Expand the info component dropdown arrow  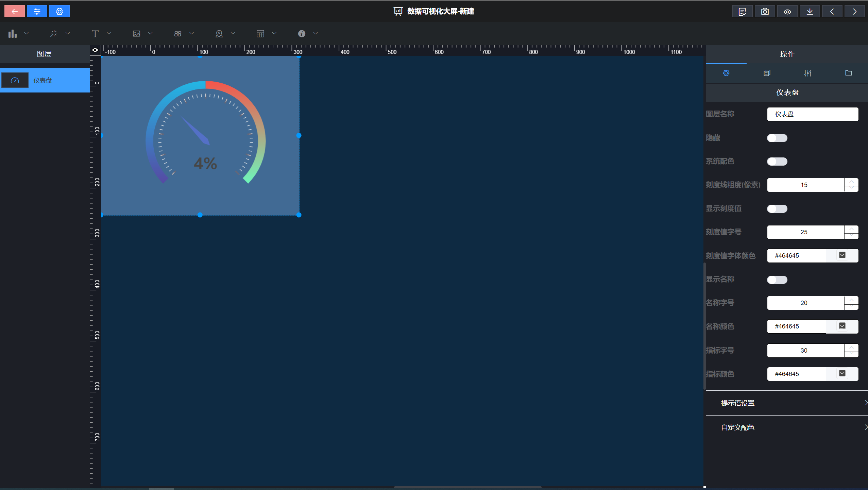coord(316,33)
